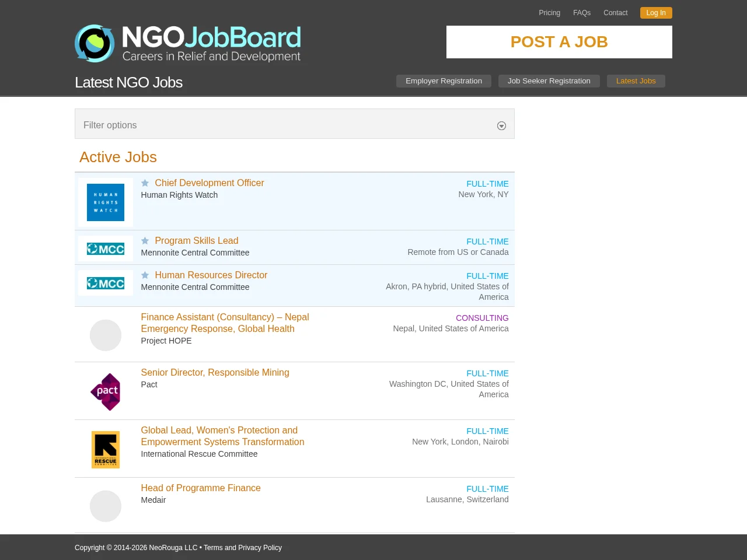Open Head of Programme Finance job
The height and width of the screenshot is (560, 747).
pos(201,488)
